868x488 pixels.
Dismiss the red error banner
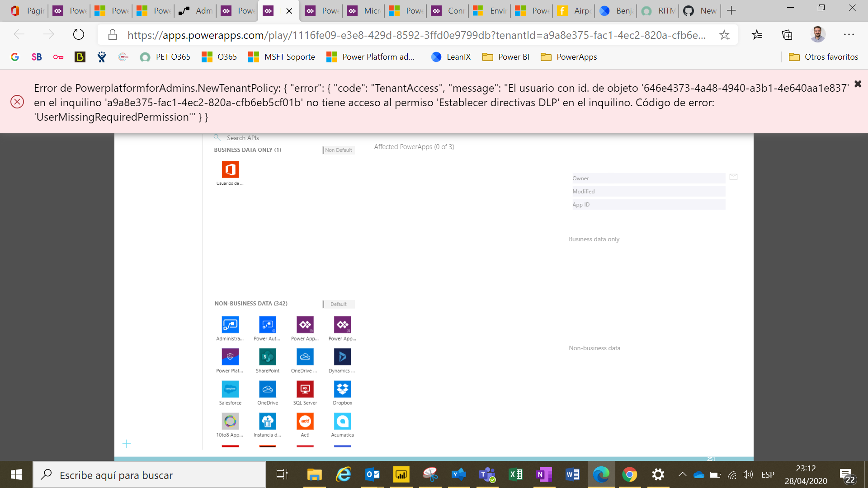tap(858, 84)
